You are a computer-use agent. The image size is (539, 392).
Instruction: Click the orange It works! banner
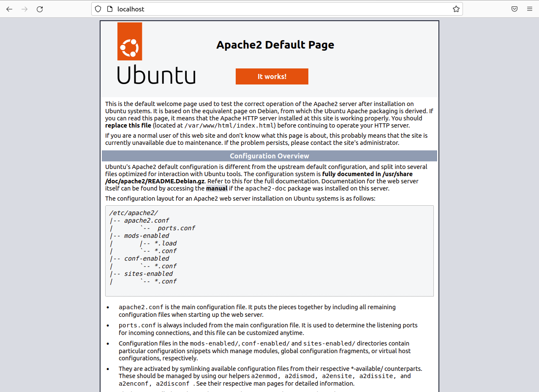(272, 76)
